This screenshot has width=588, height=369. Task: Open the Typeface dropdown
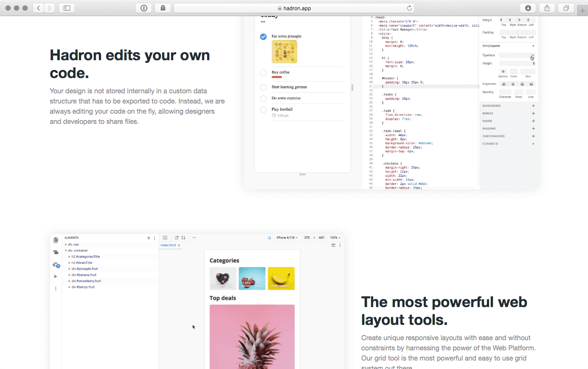pyautogui.click(x=533, y=56)
